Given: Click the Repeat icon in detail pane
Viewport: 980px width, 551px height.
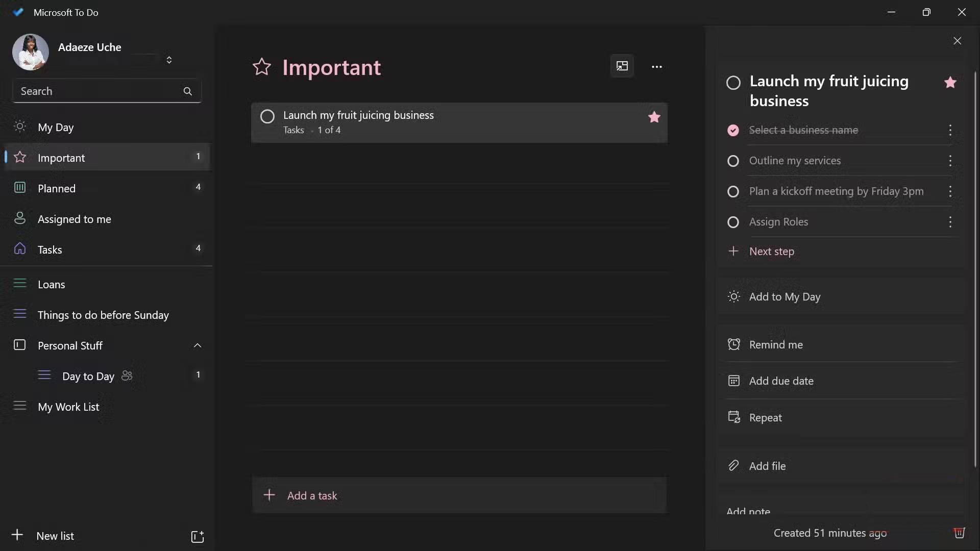Looking at the screenshot, I should [733, 417].
